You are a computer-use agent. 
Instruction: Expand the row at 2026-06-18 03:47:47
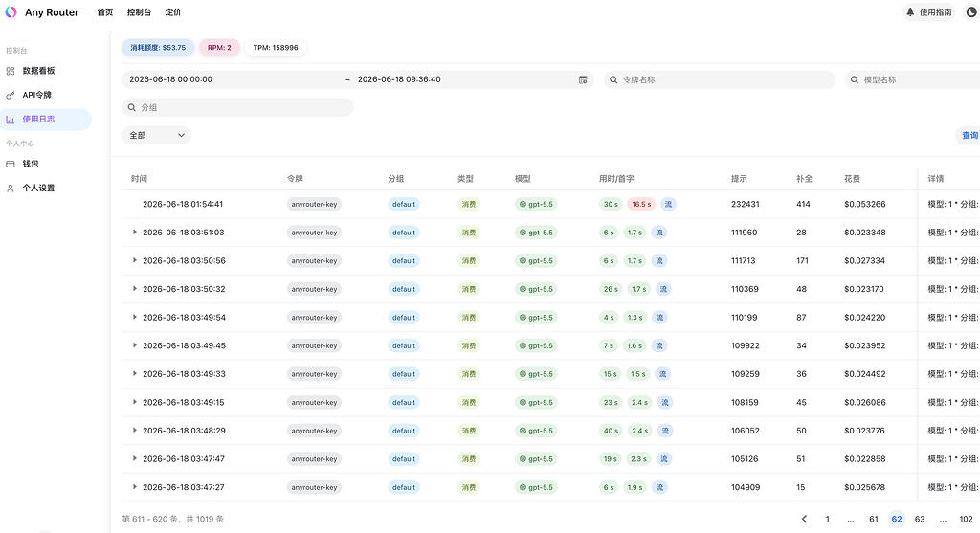[x=134, y=458]
